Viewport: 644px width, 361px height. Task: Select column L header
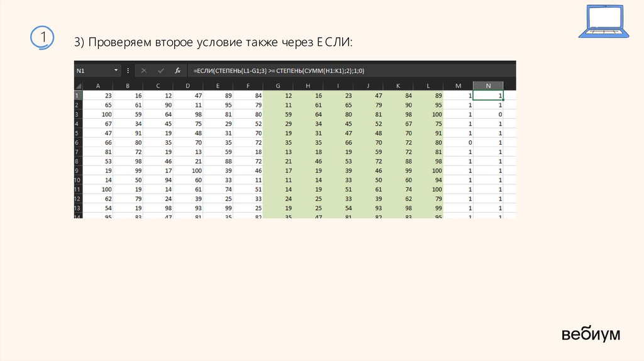[x=428, y=86]
